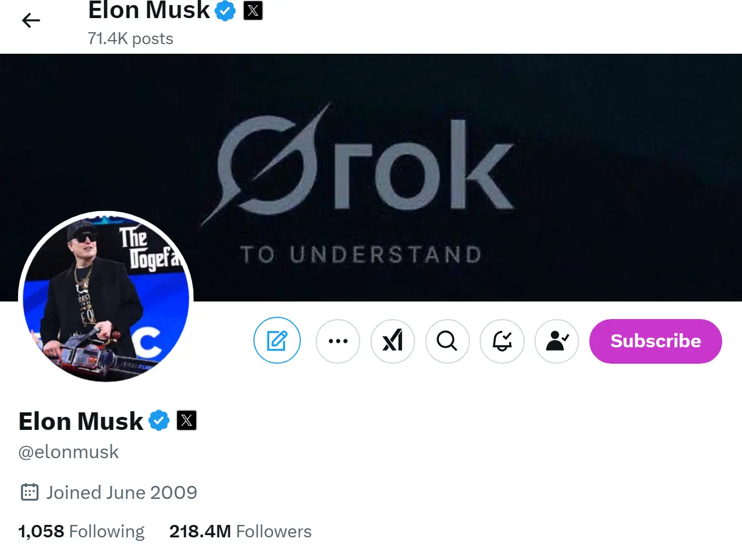Viewport: 742px width, 560px height.
Task: Search this profile's posts
Action: [447, 341]
